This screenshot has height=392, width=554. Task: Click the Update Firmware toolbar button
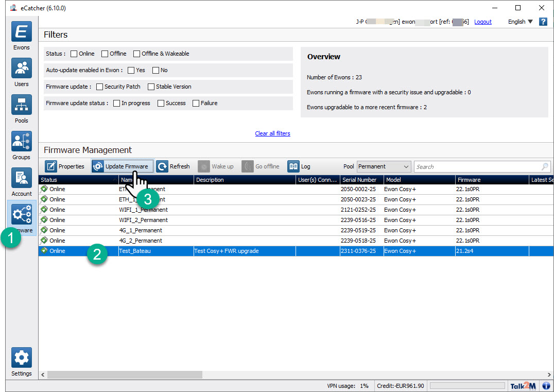click(122, 166)
